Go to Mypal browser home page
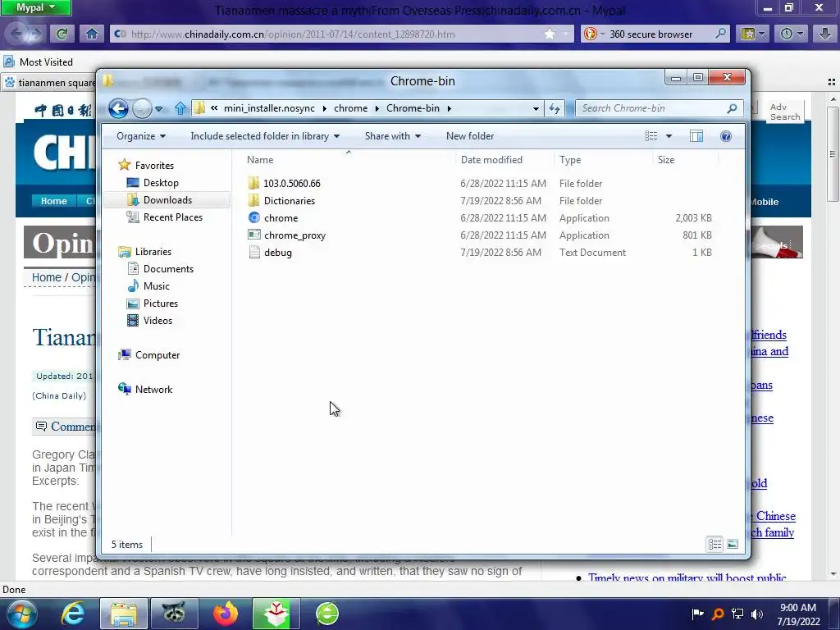Image resolution: width=840 pixels, height=630 pixels. point(92,34)
